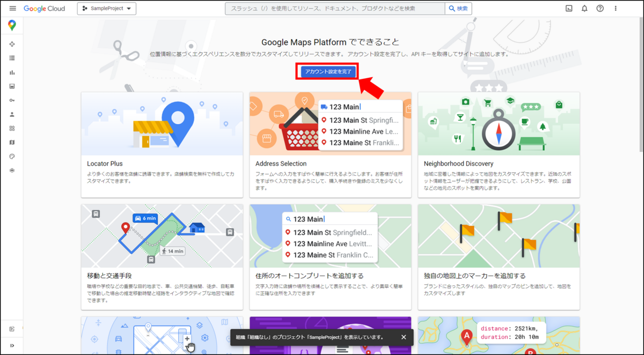Expand the sidebar with the bottom arrow
Viewport: 644px width, 355px height.
12,346
